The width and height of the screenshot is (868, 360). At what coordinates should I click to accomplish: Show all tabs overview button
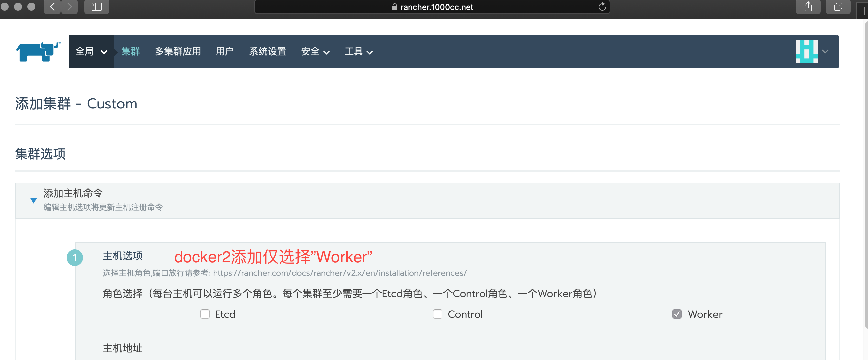pos(838,7)
